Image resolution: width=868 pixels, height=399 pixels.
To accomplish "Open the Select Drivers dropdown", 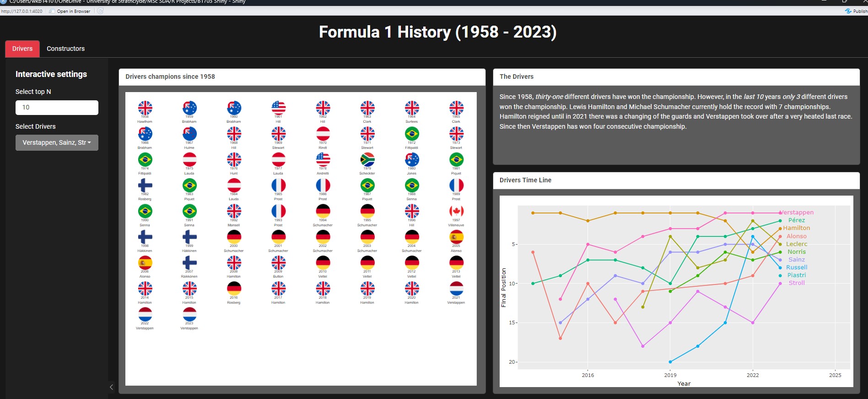I will (x=57, y=142).
